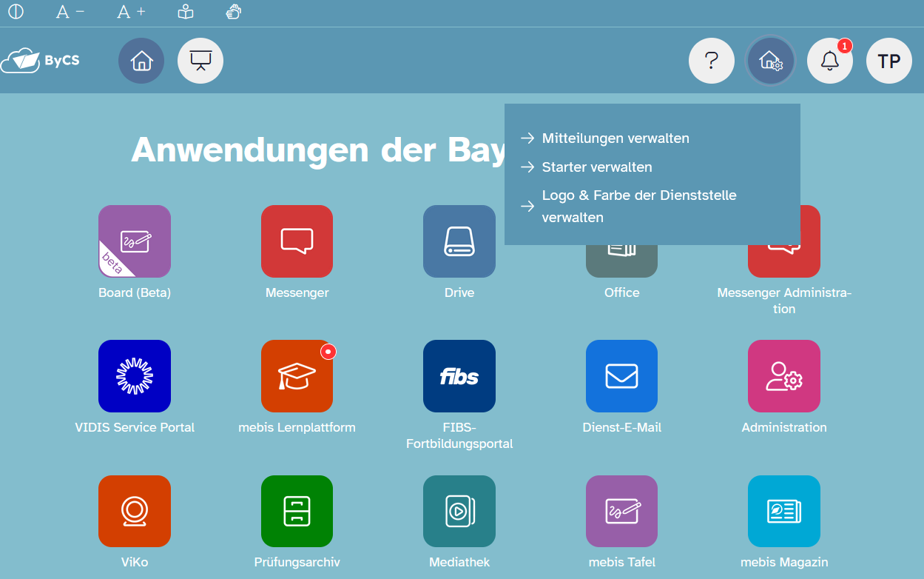Select 'Mitteilungen verwalten' menu entry
Viewport: 924px width, 579px height.
[615, 138]
